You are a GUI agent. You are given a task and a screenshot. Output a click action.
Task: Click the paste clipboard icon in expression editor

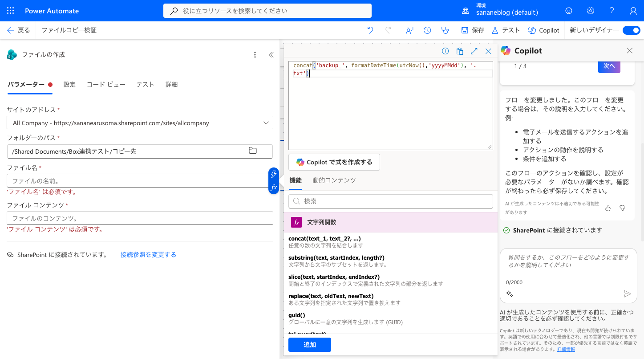coord(460,51)
